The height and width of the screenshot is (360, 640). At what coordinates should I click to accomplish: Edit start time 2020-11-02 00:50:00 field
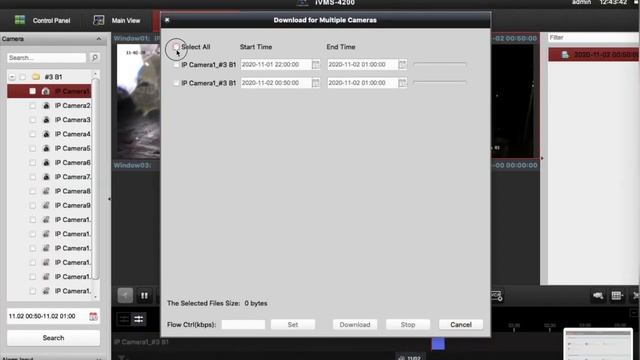[x=276, y=83]
